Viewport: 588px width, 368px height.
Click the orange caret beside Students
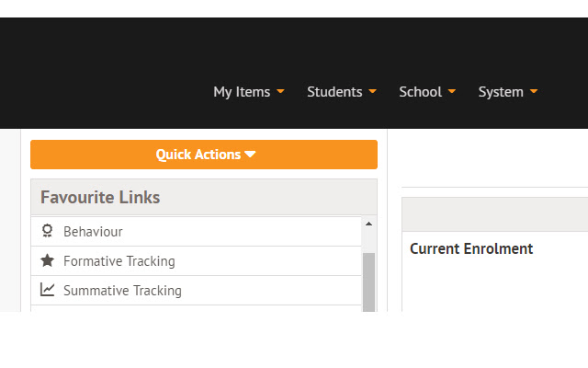pos(372,91)
